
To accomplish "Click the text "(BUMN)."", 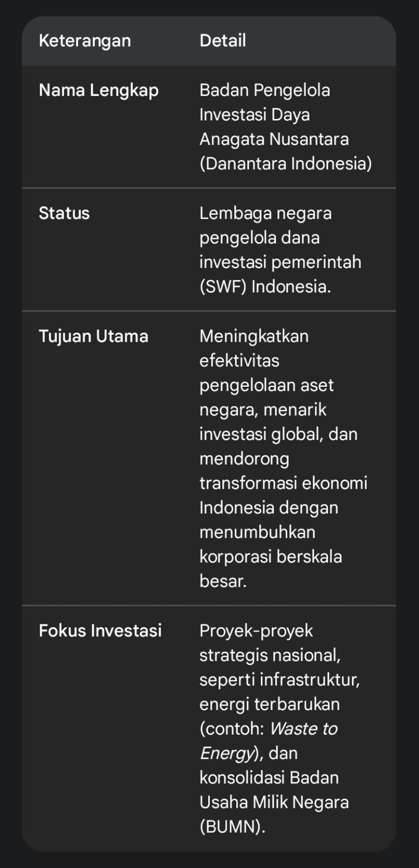I will coord(232,826).
